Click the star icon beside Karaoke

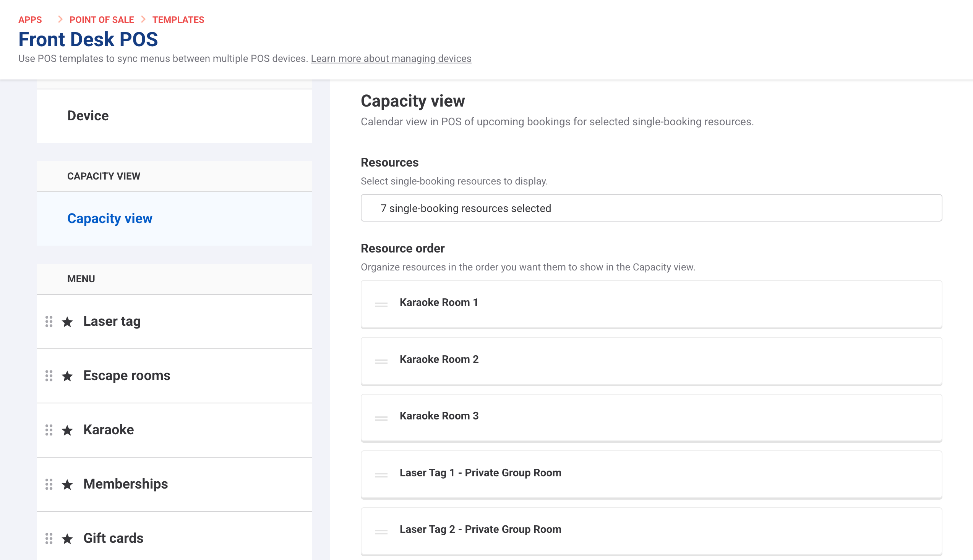coord(67,430)
